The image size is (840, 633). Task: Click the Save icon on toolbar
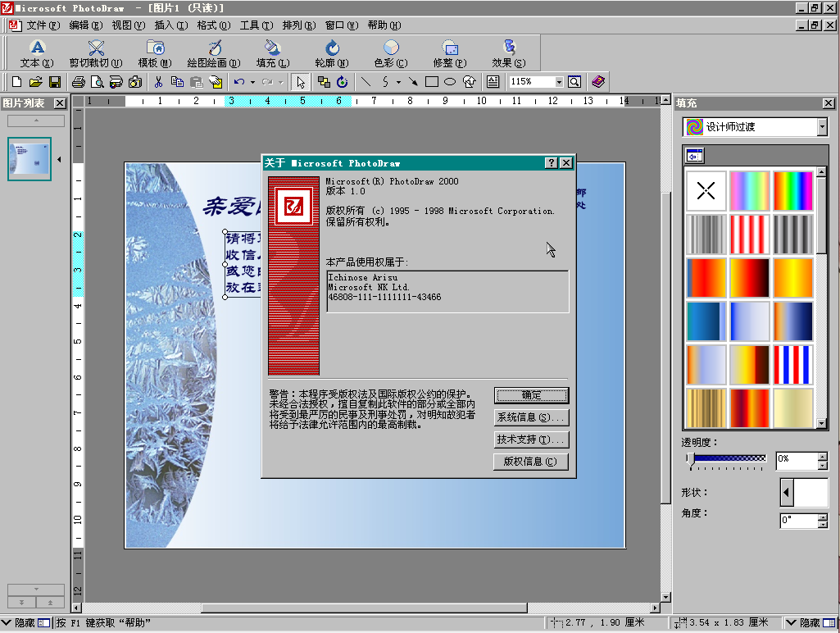point(53,81)
